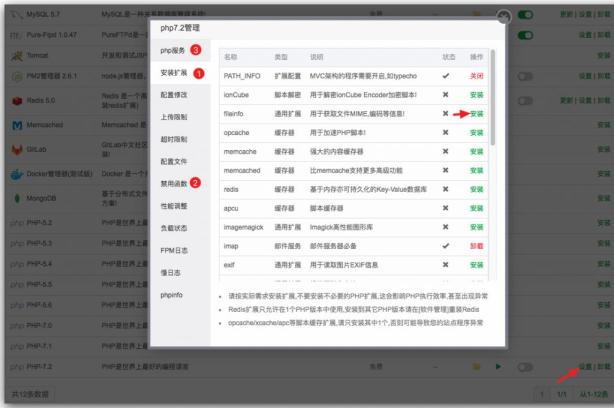This screenshot has width=614, height=408.
Task: Open the FPM日志 tab
Action: coord(174,251)
